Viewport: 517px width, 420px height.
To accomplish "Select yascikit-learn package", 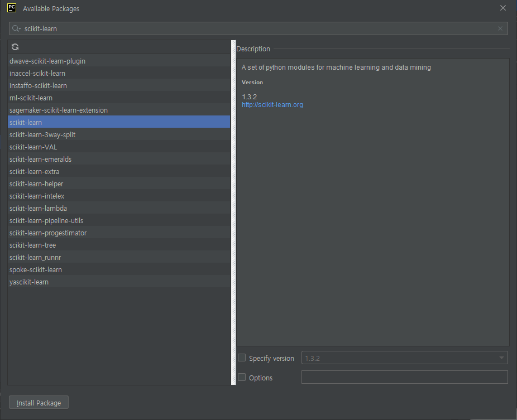I will coord(119,282).
